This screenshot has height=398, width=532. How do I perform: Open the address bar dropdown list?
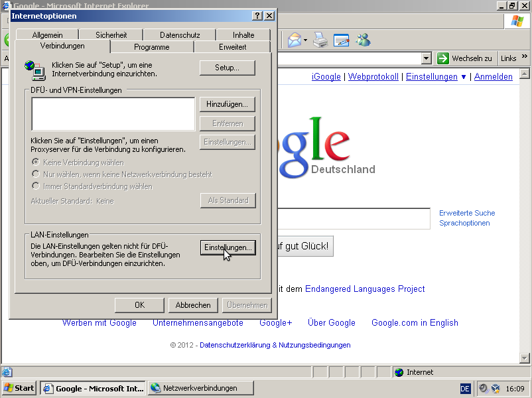[x=427, y=58]
